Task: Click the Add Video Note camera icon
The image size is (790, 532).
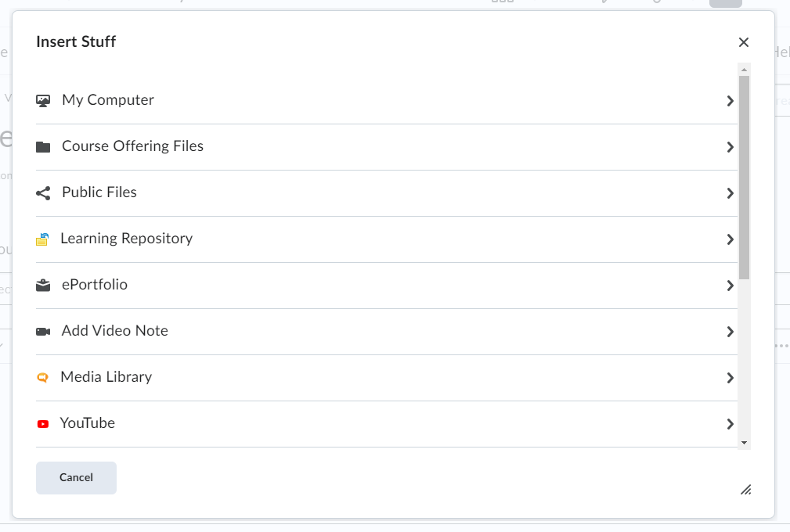Action: click(43, 332)
